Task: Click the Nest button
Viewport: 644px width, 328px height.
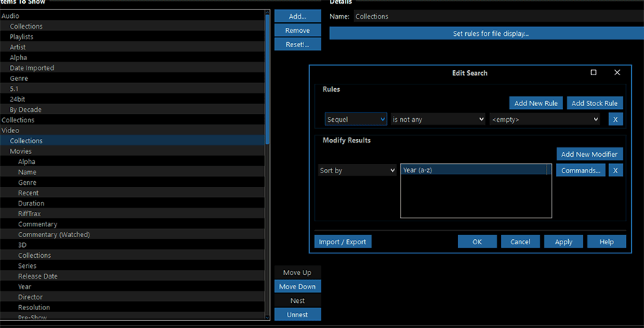Action: pos(298,301)
